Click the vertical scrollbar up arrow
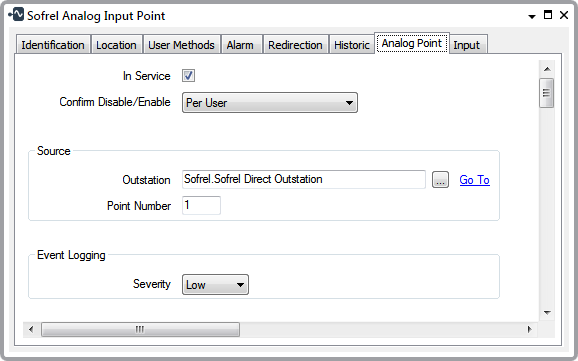The height and width of the screenshot is (361, 578). click(547, 69)
